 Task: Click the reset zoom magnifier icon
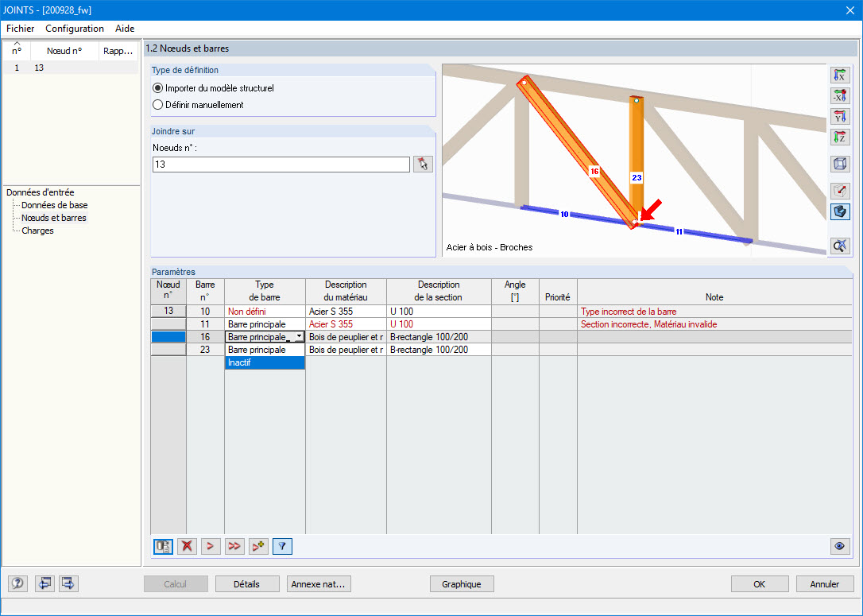(839, 246)
